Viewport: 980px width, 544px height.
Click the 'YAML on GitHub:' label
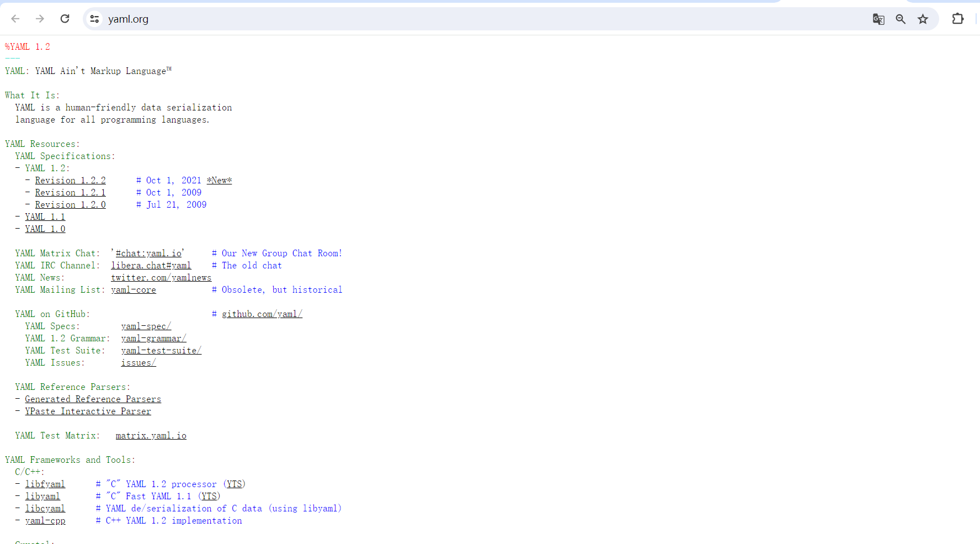[x=52, y=314]
